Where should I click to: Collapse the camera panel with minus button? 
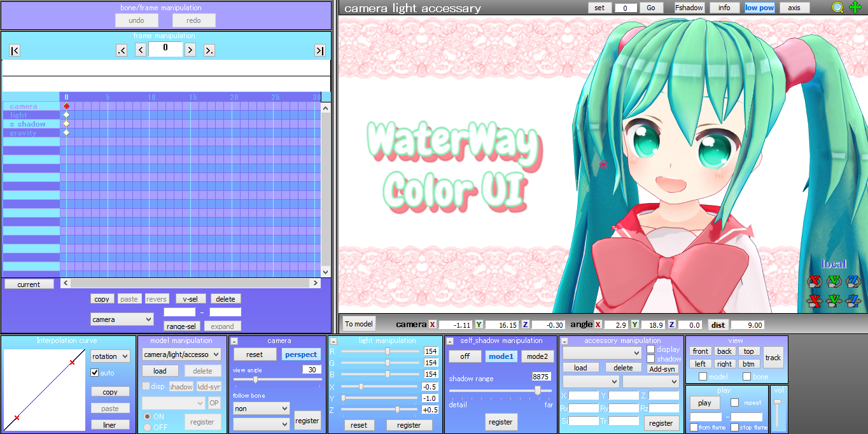click(234, 341)
